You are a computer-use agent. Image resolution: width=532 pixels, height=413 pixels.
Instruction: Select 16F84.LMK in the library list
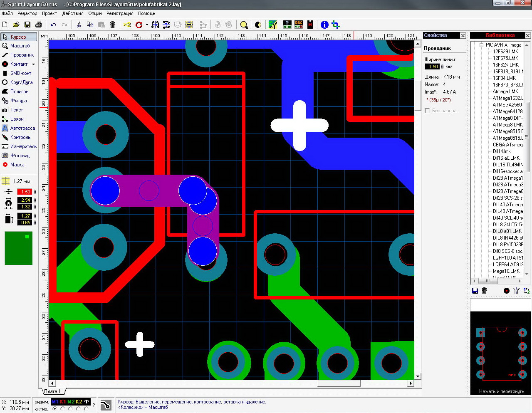point(504,78)
